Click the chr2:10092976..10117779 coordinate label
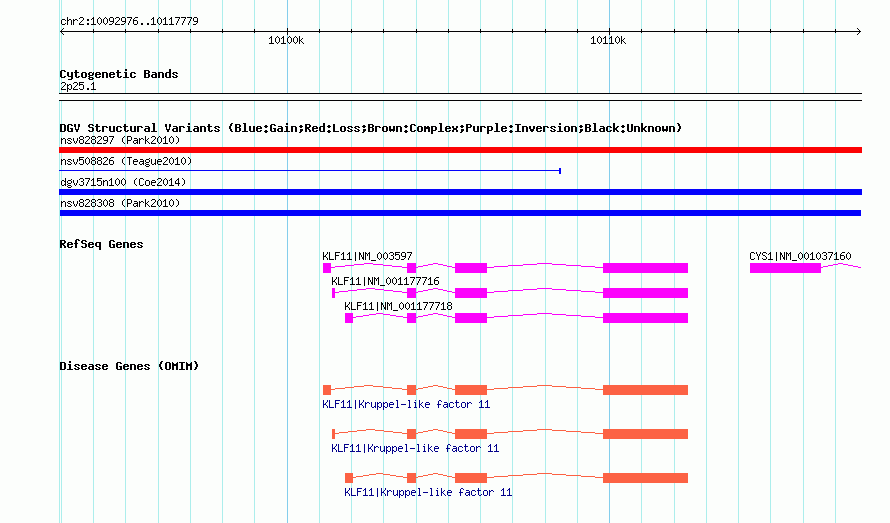 (x=129, y=22)
